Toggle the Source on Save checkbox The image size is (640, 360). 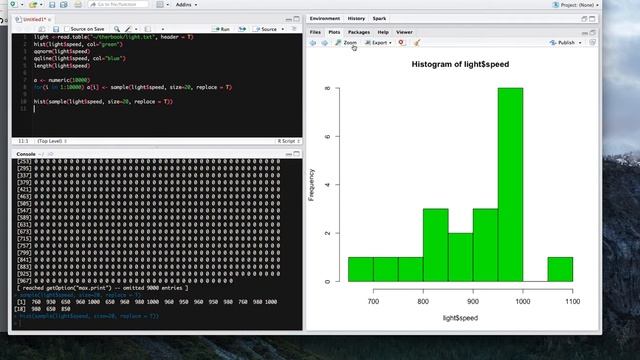point(67,29)
